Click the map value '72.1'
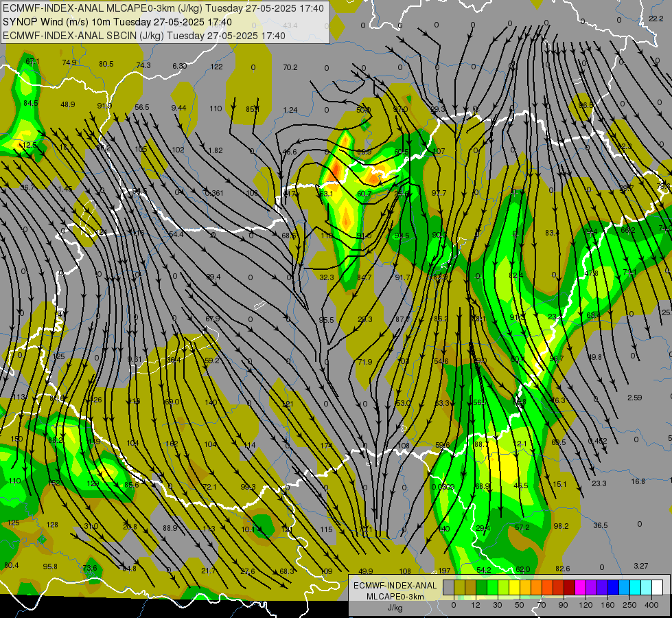672x618 pixels. tap(209, 487)
